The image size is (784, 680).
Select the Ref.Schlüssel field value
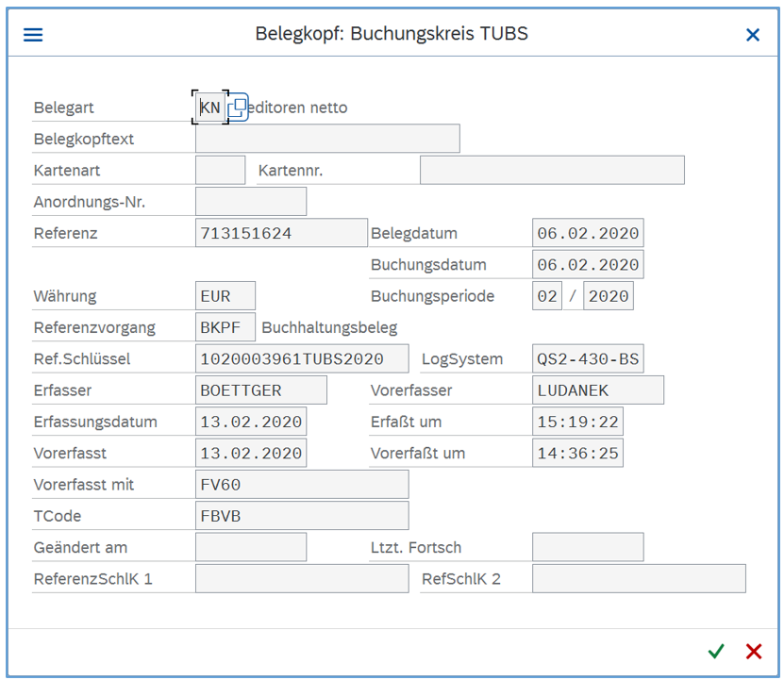click(302, 359)
